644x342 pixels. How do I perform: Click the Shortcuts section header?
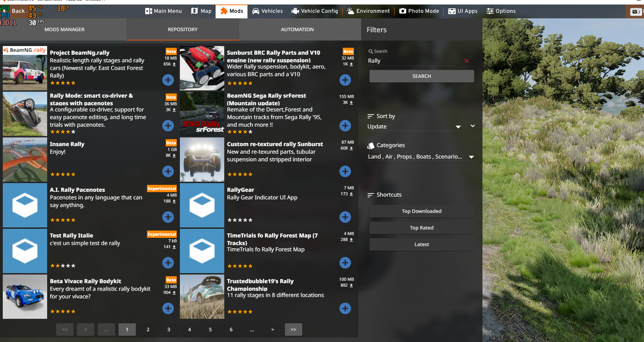pos(384,195)
